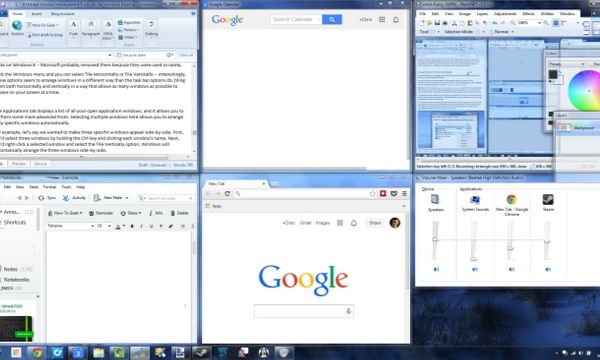Toggle underline formatting in Evernote editor
Viewport: 600px width, 360px height.
point(151,226)
